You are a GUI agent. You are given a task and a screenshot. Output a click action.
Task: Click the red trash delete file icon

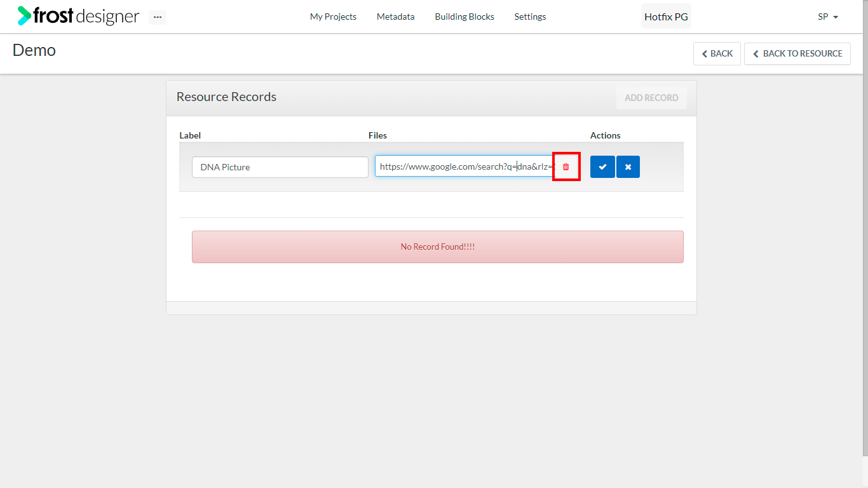click(566, 166)
